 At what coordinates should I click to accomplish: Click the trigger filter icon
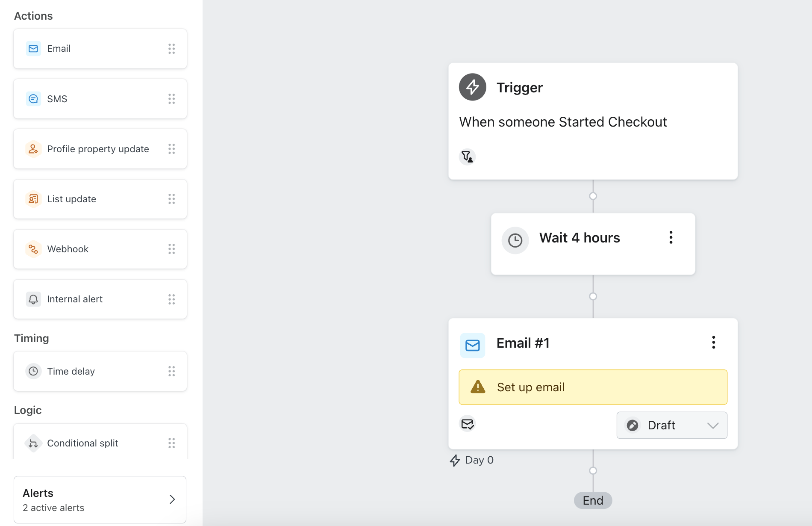coord(467,157)
